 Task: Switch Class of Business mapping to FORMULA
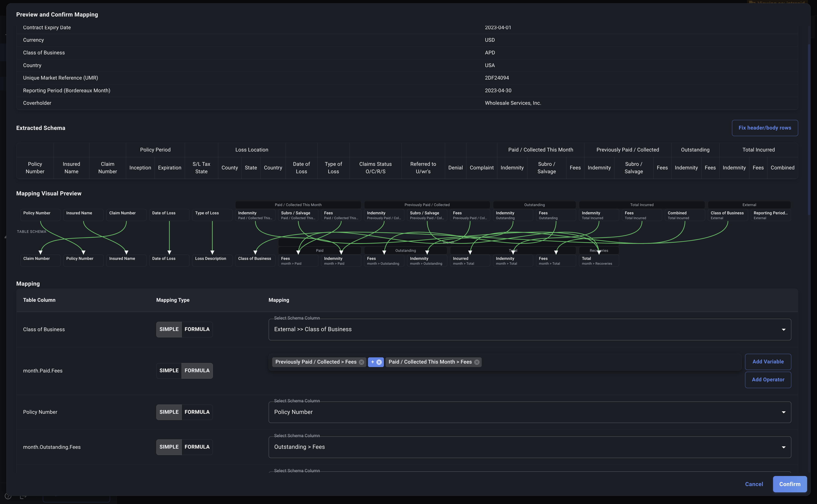point(197,329)
